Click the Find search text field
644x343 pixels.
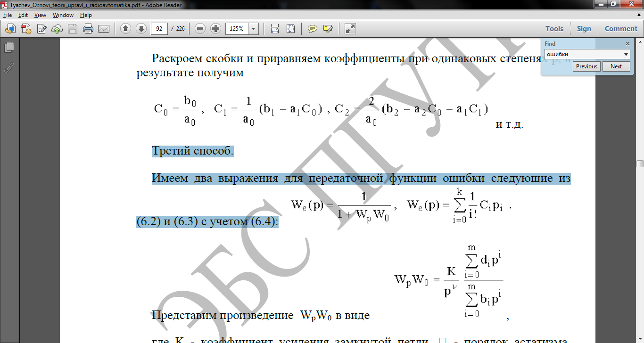pyautogui.click(x=583, y=54)
